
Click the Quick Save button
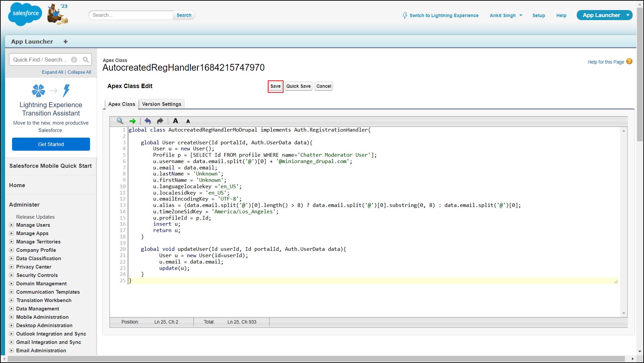pyautogui.click(x=298, y=86)
